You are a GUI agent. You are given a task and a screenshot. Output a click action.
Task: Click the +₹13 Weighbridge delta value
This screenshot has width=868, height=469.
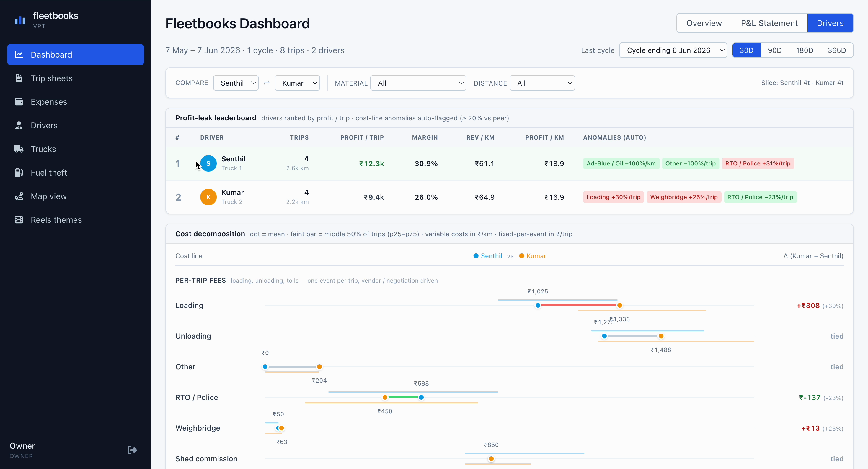810,428
